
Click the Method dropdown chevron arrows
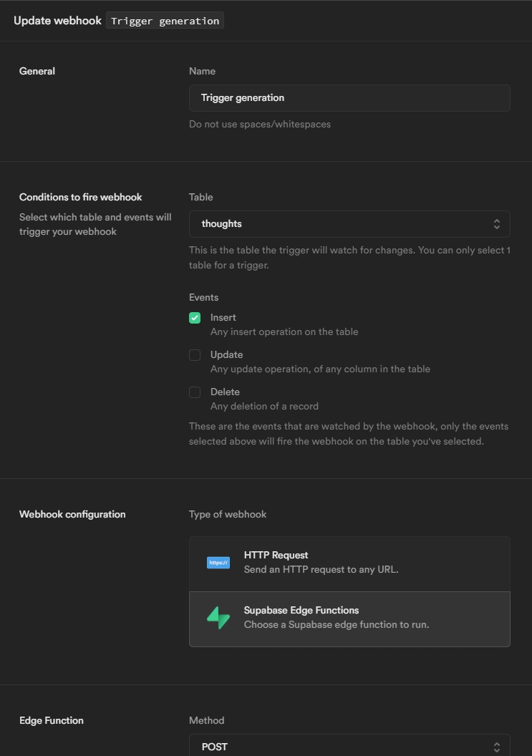tap(496, 747)
